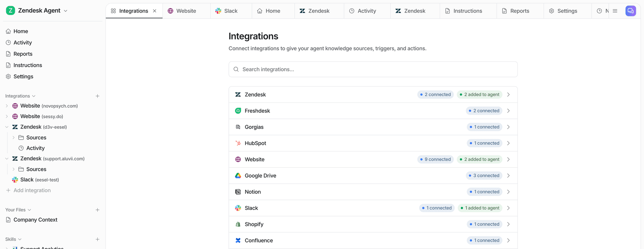This screenshot has width=644, height=249.
Task: Click chevron arrow on Freshdesk row
Action: click(508, 111)
